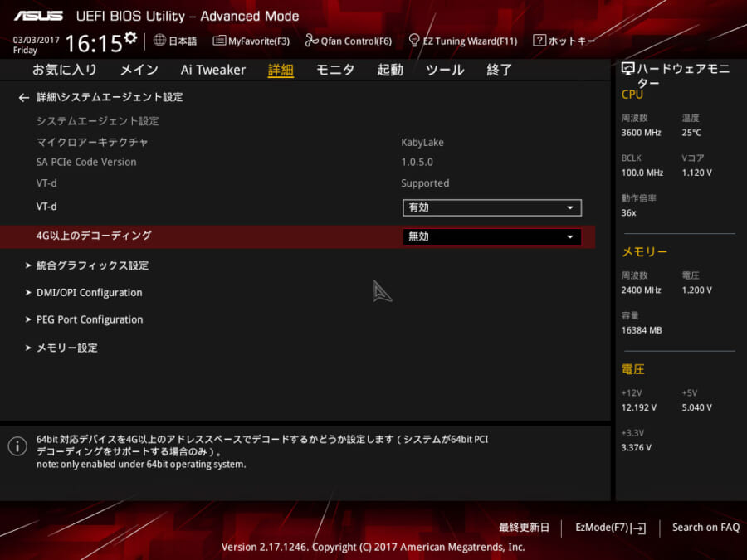Open the 起動 tab
747x560 pixels.
coord(390,70)
